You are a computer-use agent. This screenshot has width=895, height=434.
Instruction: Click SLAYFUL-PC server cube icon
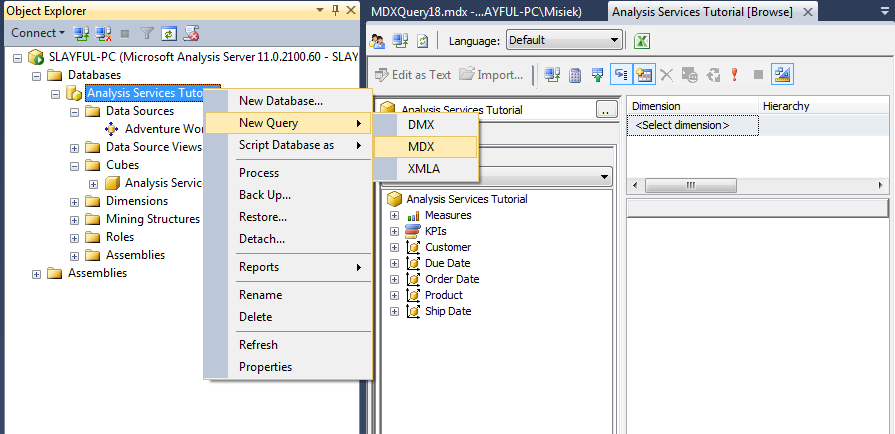35,57
